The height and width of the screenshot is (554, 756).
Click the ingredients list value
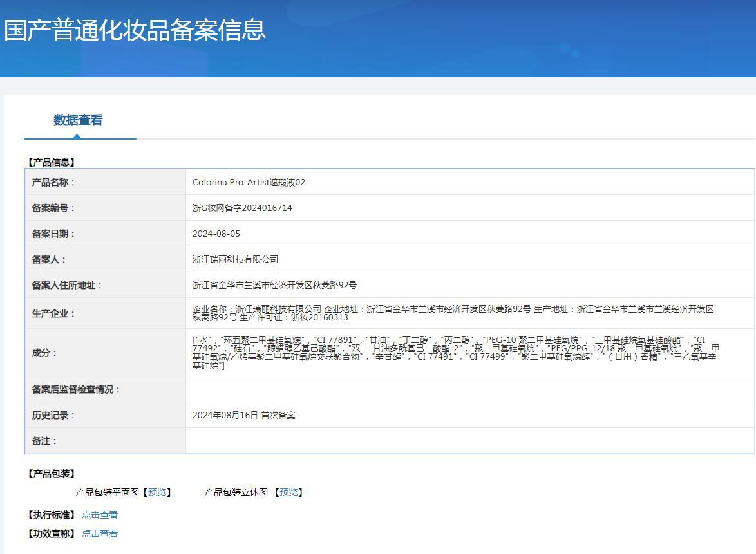point(456,353)
